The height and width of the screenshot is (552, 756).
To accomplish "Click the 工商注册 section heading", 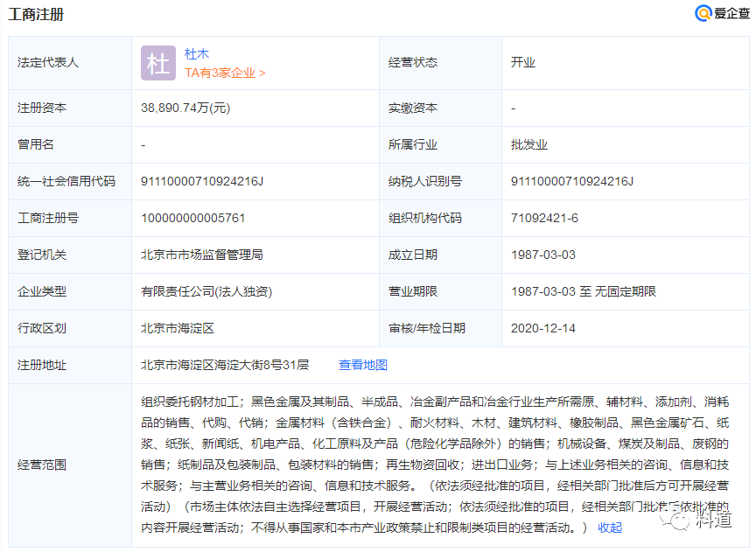I will click(x=36, y=14).
